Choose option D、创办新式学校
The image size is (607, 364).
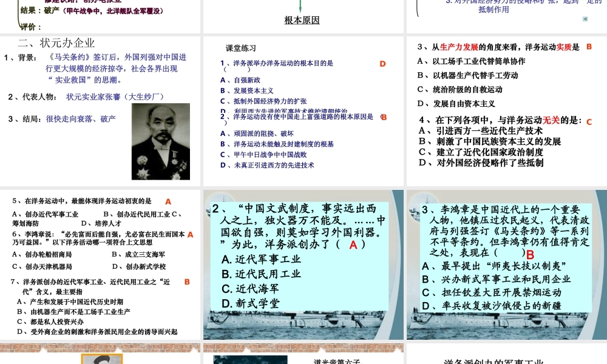tap(139, 266)
